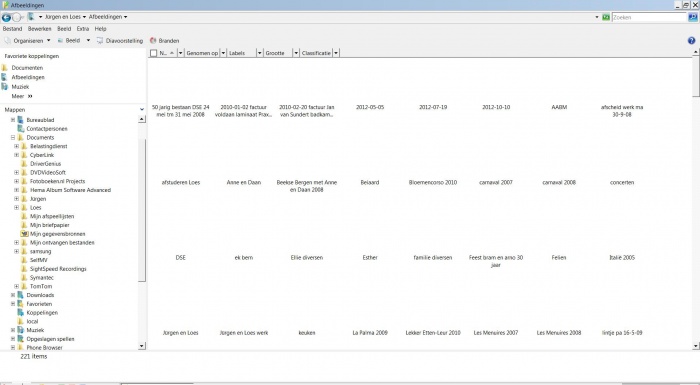Select the Favorieten folder in tree
Viewport: 700px width, 385px height.
39,304
